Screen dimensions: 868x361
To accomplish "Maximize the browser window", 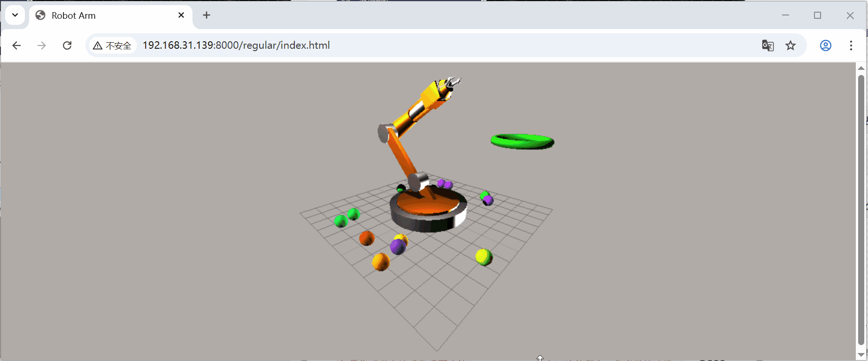I will (x=817, y=15).
